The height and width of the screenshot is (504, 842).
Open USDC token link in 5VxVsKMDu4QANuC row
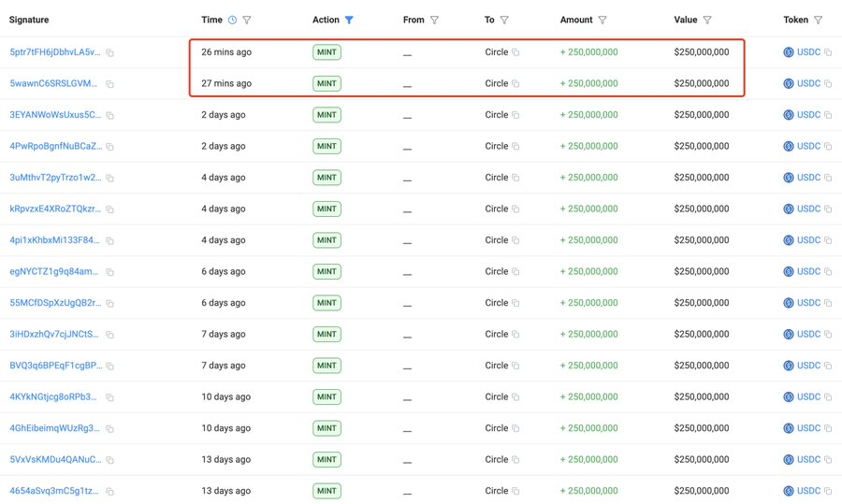(808, 459)
